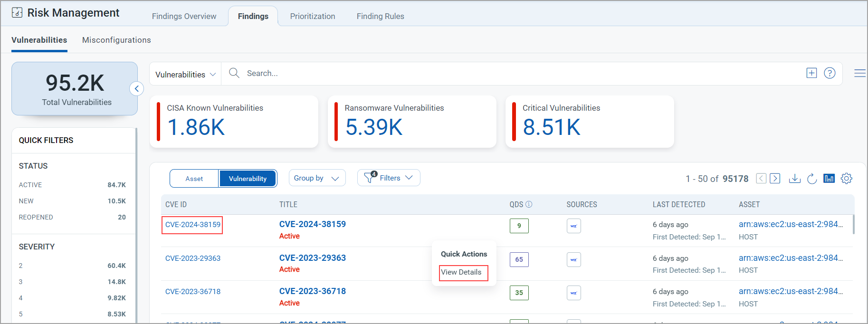Filter by REOPENED status
Viewport: 868px width, 324px height.
pos(72,217)
